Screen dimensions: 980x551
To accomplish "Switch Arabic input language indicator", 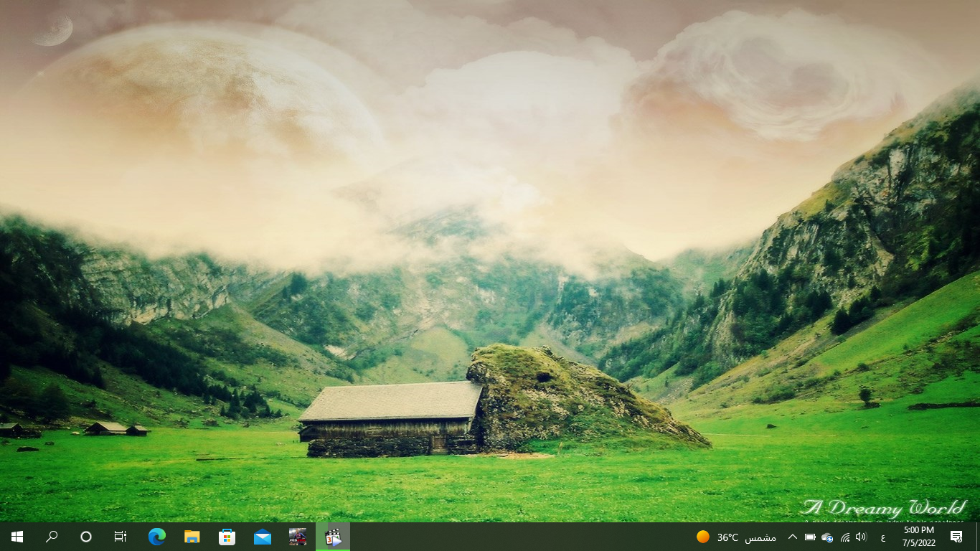I will tap(882, 537).
